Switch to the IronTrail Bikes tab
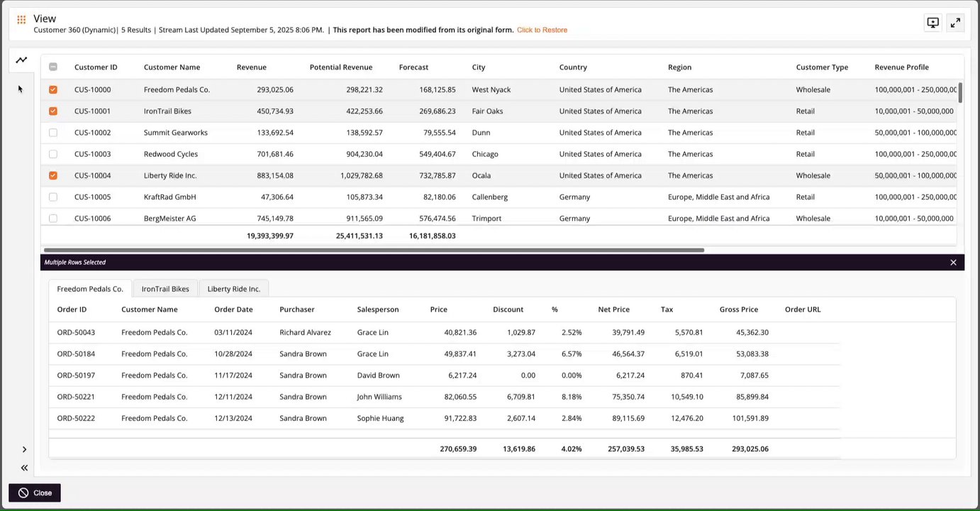980x511 pixels. coord(165,289)
